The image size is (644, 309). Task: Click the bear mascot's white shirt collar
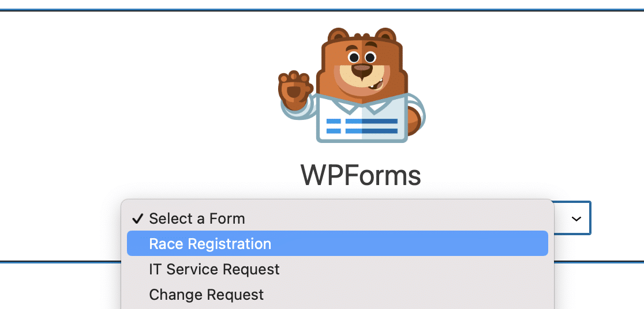(x=361, y=105)
